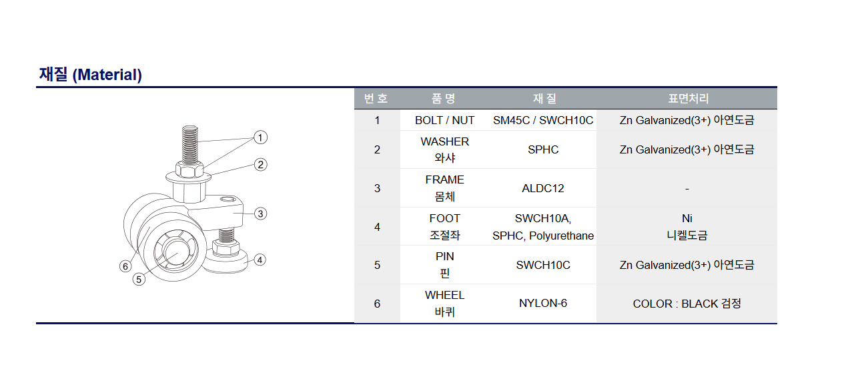Image resolution: width=868 pixels, height=365 pixels.
Task: Select the COLOR : BLACK 검정 cell
Action: click(687, 304)
